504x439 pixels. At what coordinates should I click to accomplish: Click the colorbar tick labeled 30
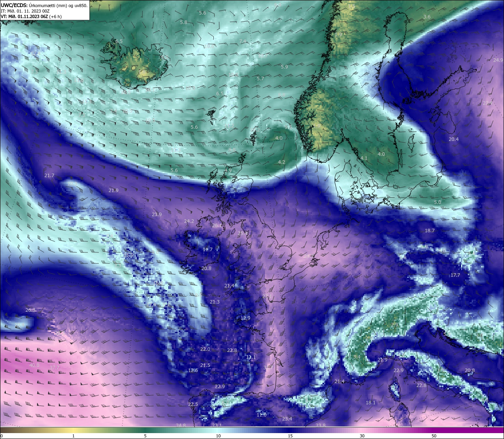[x=362, y=436]
